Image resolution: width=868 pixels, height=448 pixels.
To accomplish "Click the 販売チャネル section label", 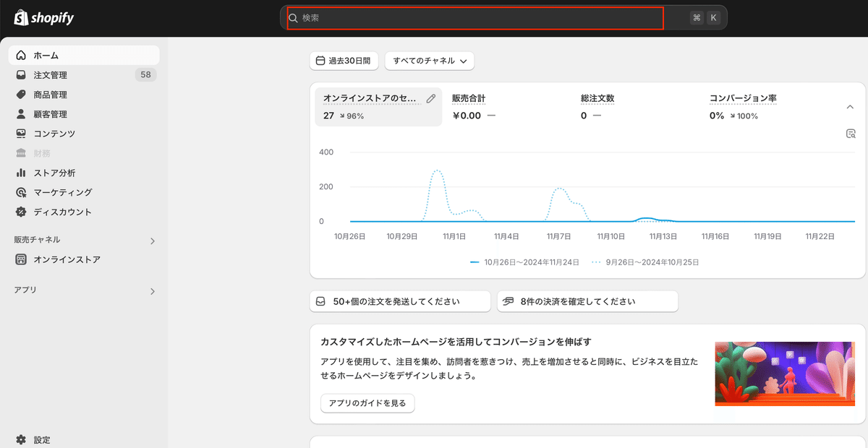I will click(37, 240).
